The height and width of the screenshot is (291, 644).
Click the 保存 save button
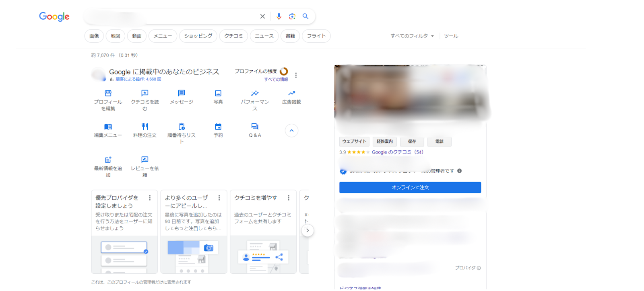click(412, 141)
